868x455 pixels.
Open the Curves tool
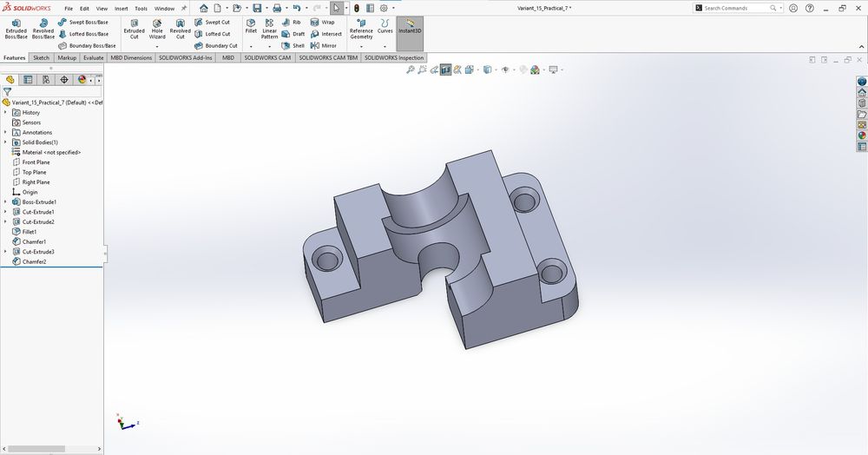pos(385,26)
